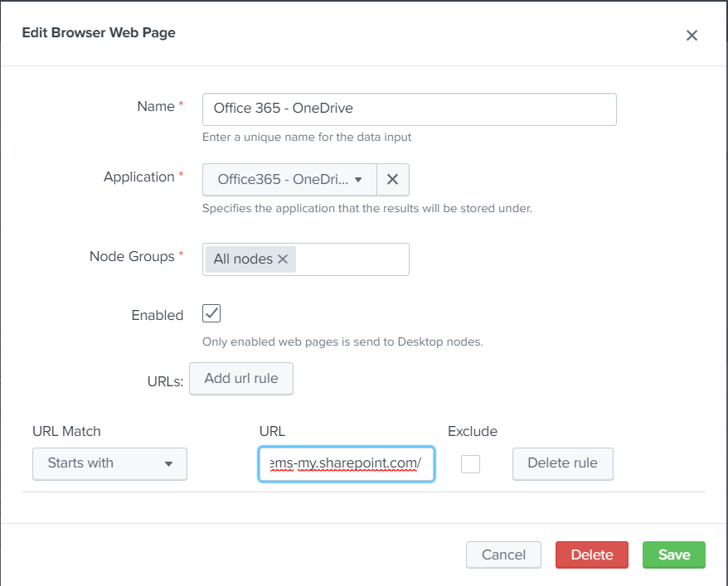Save the web page with the green button
This screenshot has height=586, width=728.
pyautogui.click(x=673, y=555)
